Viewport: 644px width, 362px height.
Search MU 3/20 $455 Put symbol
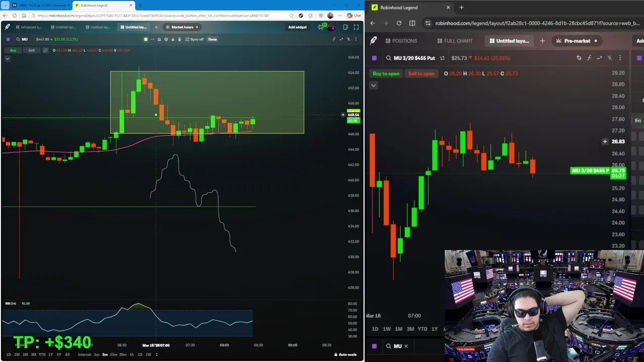(410, 58)
